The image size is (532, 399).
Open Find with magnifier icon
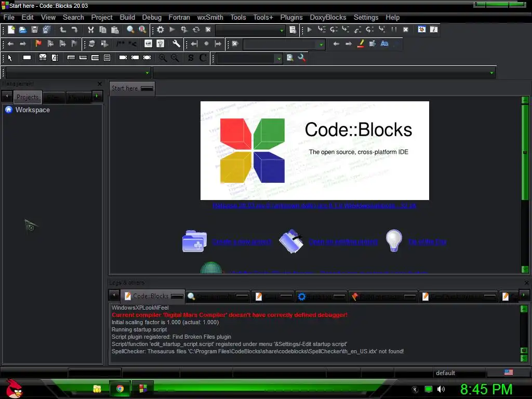pyautogui.click(x=130, y=30)
